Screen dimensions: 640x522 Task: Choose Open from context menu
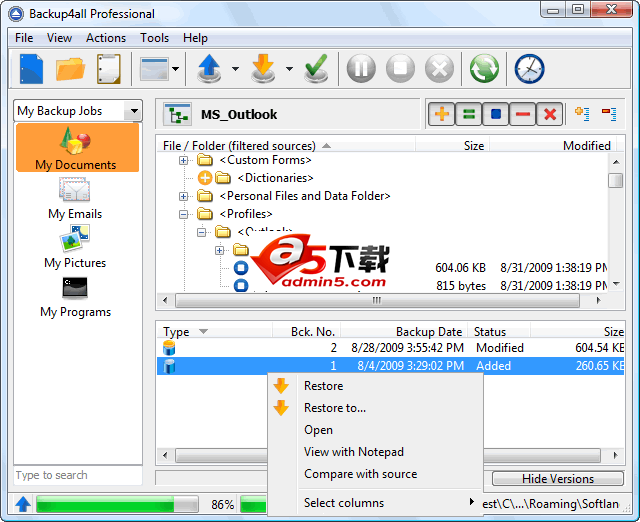[375, 430]
